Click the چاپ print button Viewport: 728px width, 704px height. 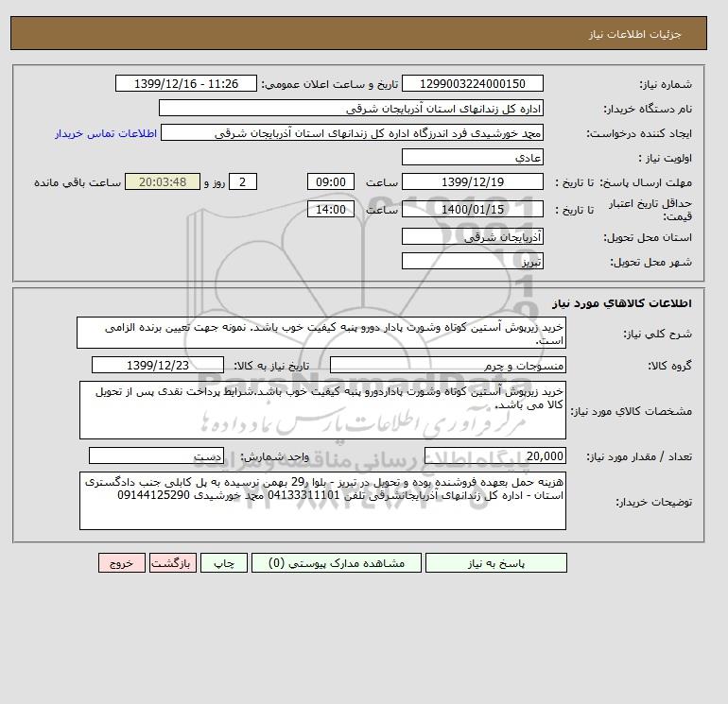pyautogui.click(x=224, y=562)
